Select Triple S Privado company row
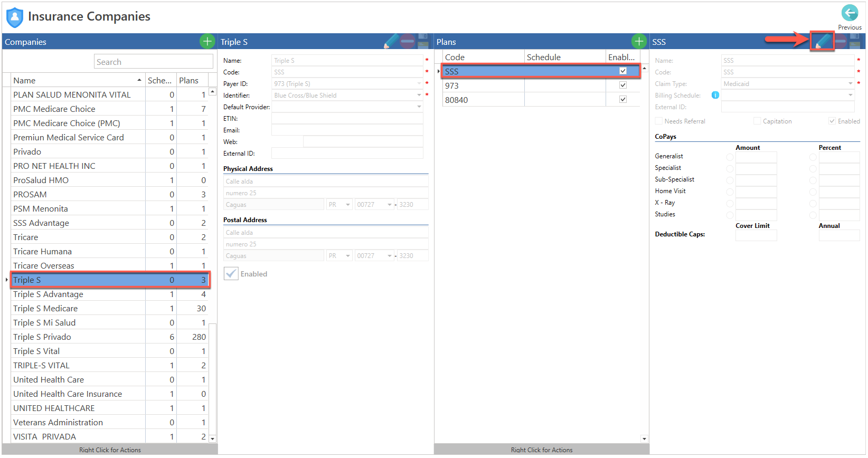Viewport: 868px width, 458px height. click(x=110, y=337)
